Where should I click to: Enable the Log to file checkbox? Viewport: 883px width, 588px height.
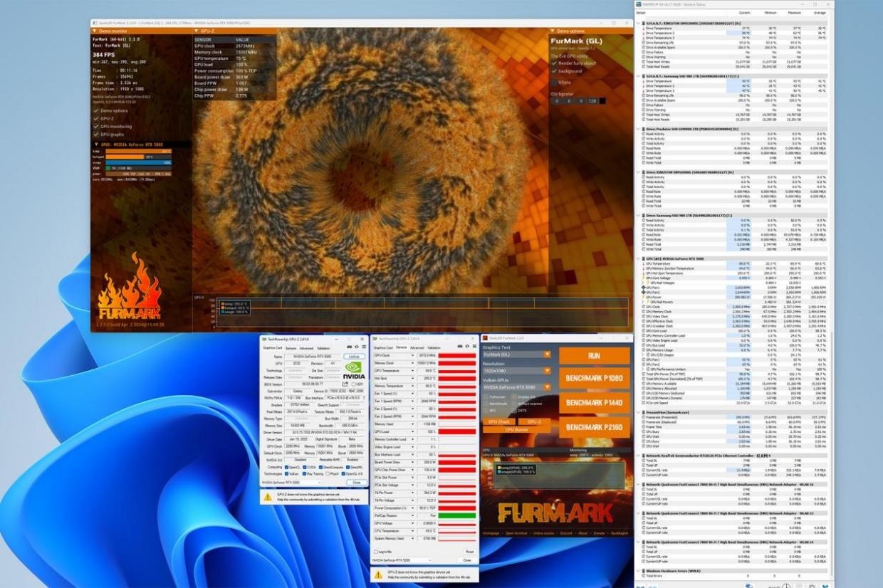(x=376, y=552)
